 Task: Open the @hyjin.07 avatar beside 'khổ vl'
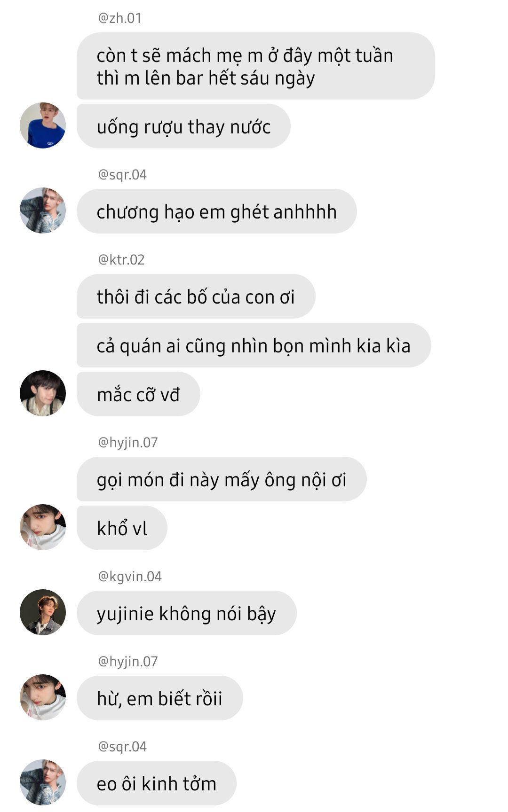43,527
